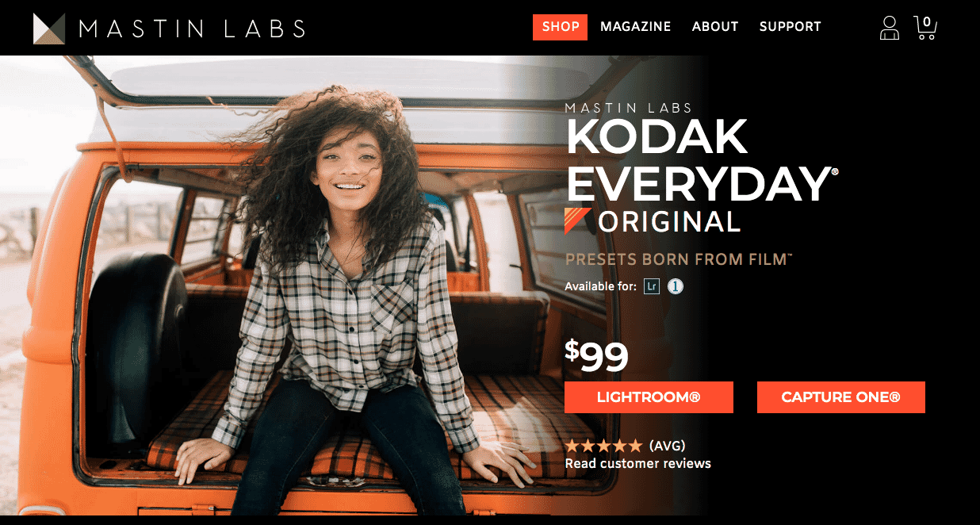
Task: Open the shopping cart icon
Action: 925,28
